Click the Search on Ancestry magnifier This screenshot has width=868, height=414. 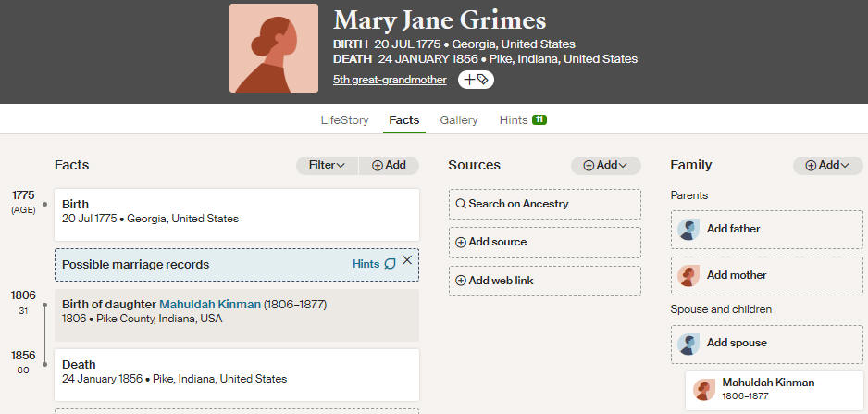[461, 204]
